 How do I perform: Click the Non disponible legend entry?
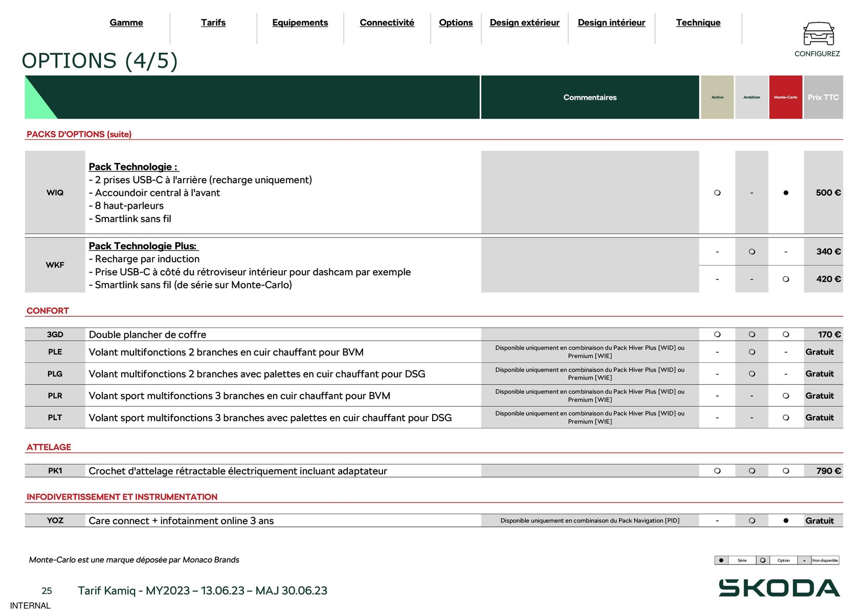[825, 560]
